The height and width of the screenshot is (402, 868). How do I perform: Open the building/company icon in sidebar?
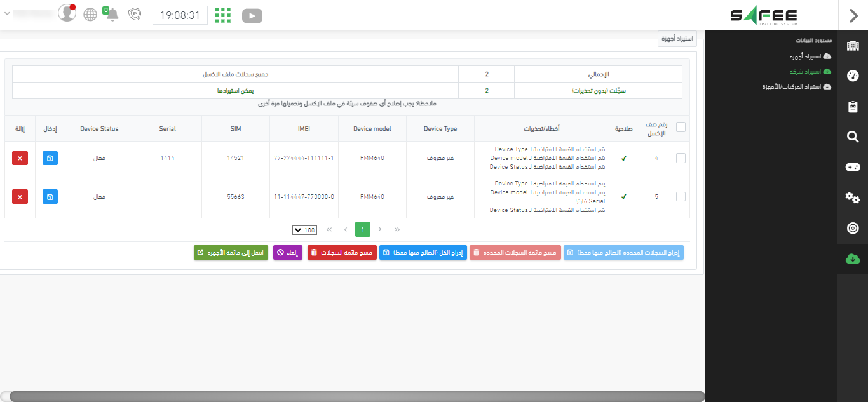[x=853, y=46]
